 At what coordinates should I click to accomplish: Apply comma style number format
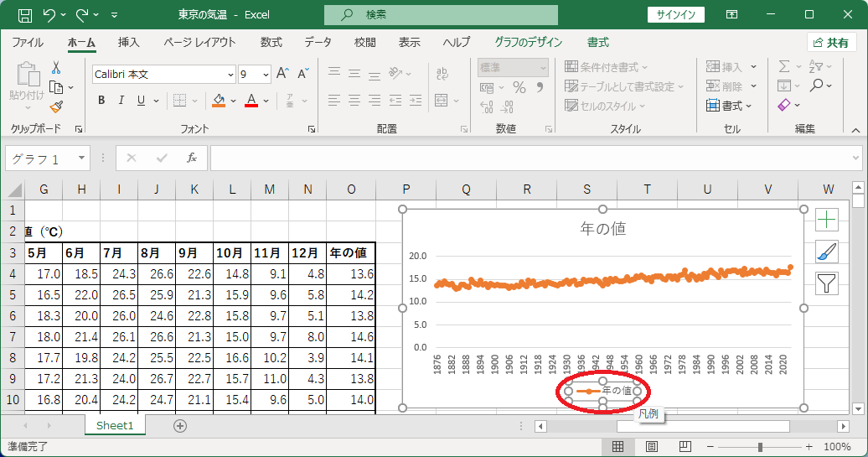tap(540, 87)
